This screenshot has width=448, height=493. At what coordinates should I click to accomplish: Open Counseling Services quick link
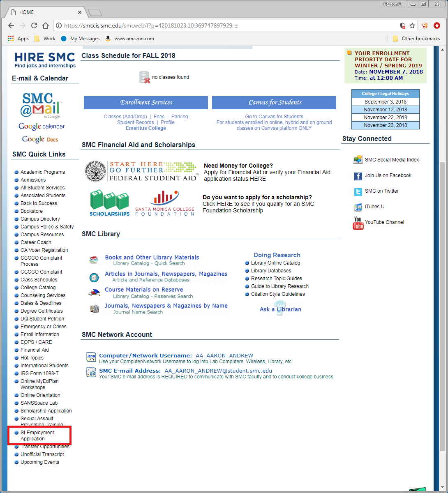43,295
